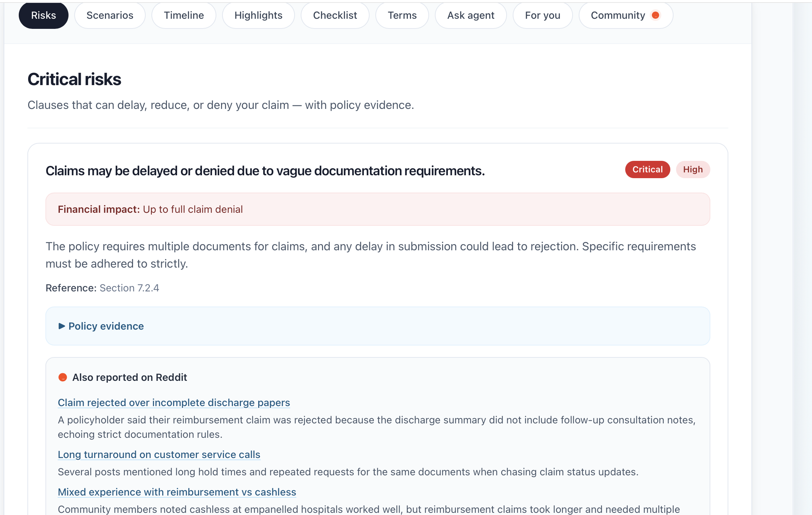Open the Ask agent tab
Screen dimensions: 812x515
[471, 15]
